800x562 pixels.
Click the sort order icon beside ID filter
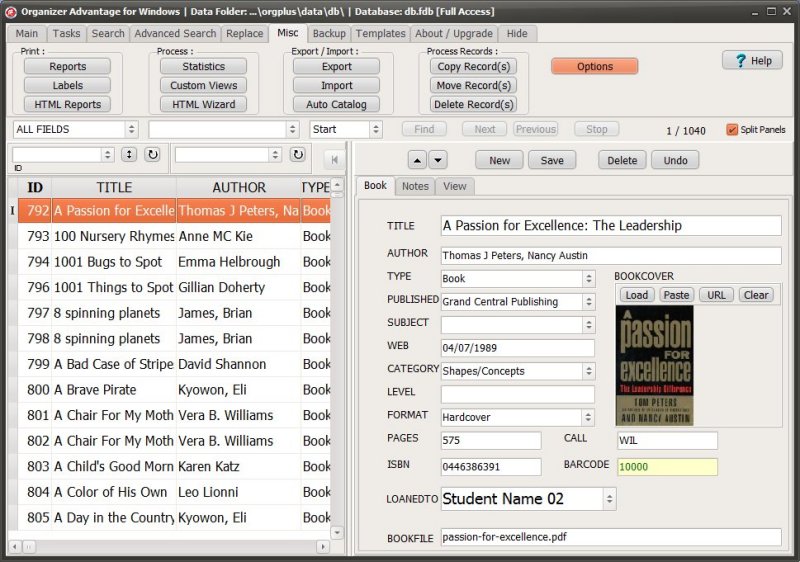(x=129, y=155)
